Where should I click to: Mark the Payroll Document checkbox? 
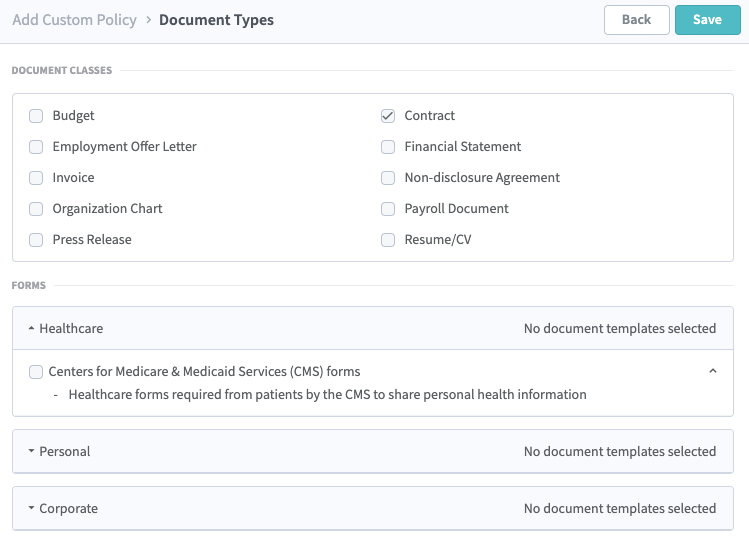click(x=388, y=209)
